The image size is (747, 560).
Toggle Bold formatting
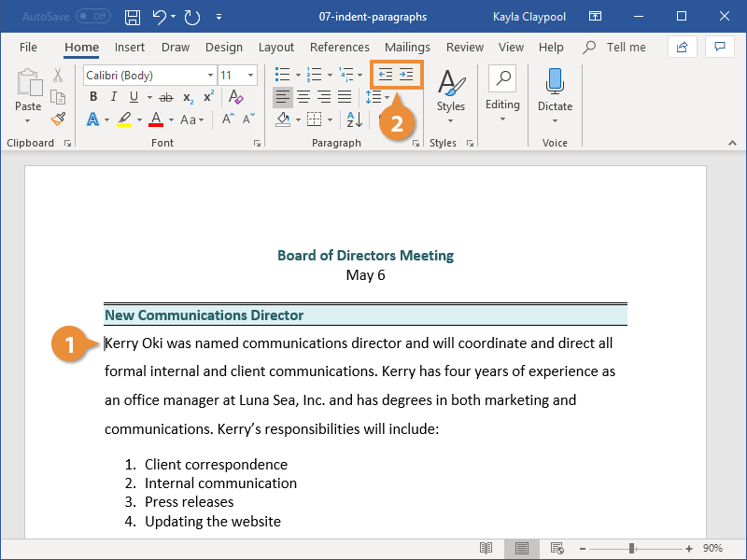[92, 96]
